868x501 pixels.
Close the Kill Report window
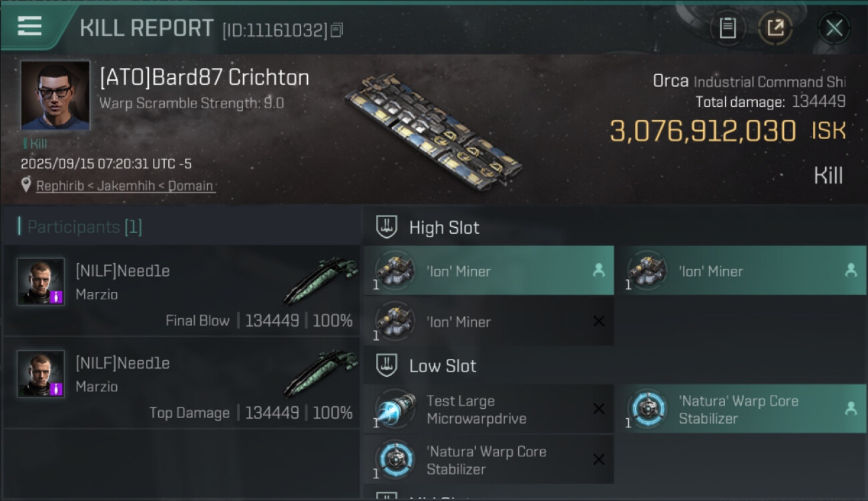point(834,28)
